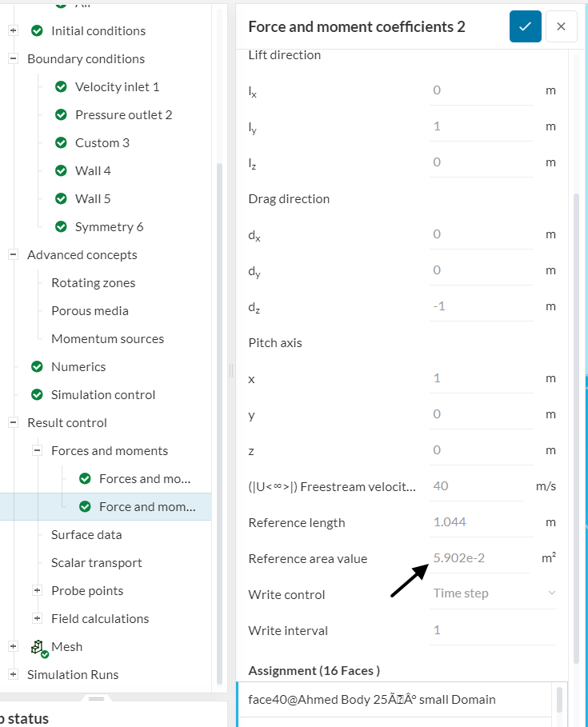Confirm settings with the blue checkmark button

point(525,26)
